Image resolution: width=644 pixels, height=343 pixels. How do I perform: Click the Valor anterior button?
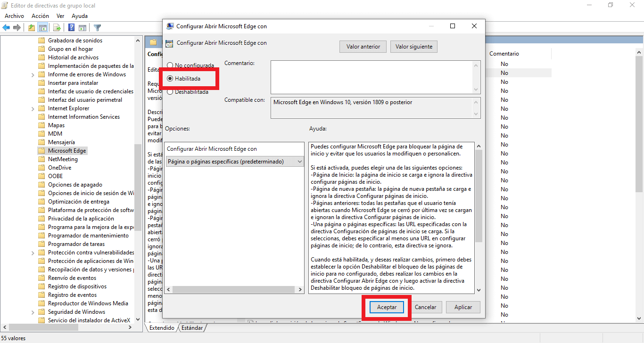(x=363, y=47)
